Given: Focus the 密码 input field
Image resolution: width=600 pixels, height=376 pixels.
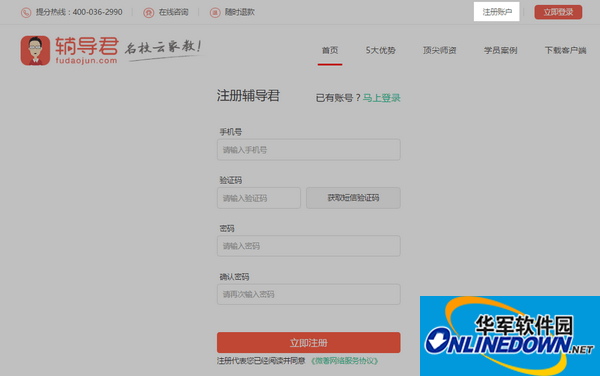Looking at the screenshot, I should [309, 246].
